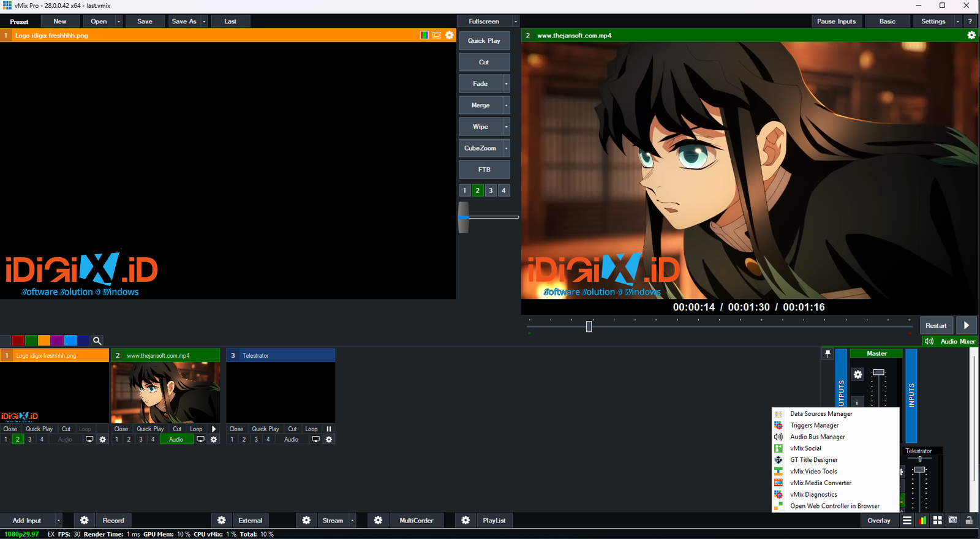
Task: Select the www.thejansoft.com.mp4 input thumbnail
Action: [165, 393]
